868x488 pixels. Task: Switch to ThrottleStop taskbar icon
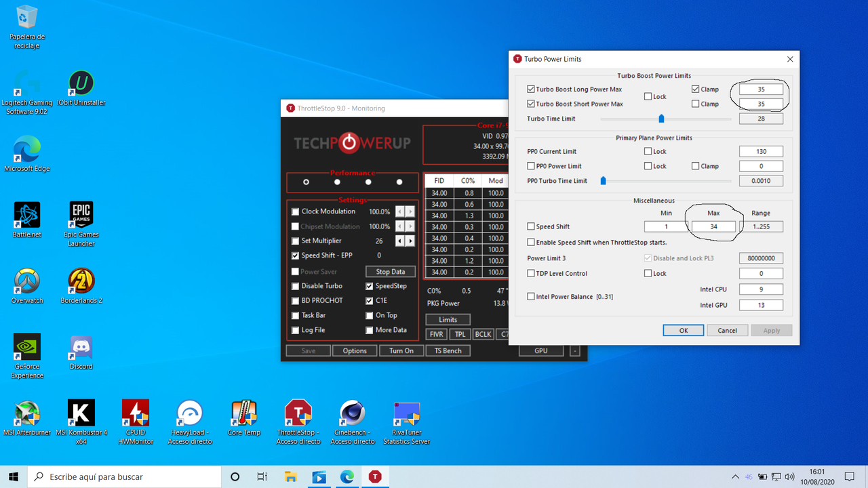(x=374, y=476)
